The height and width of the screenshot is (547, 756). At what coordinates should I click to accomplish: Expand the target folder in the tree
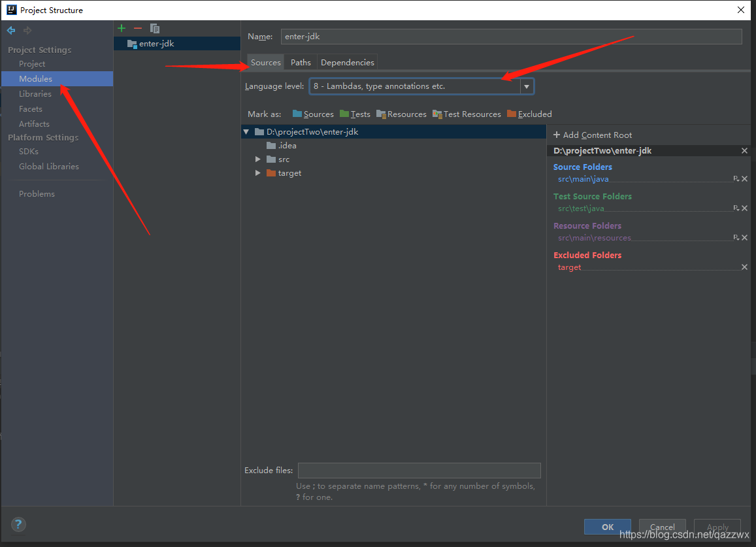click(x=257, y=173)
